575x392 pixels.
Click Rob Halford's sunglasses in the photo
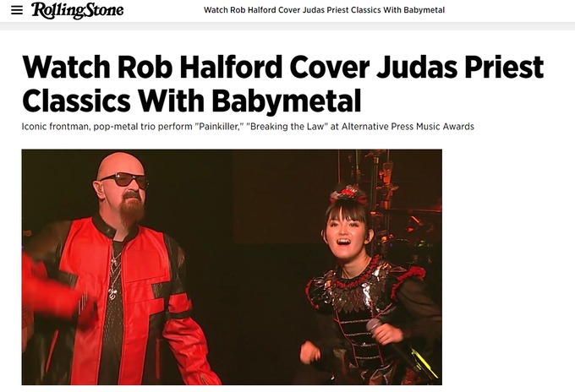tap(124, 180)
